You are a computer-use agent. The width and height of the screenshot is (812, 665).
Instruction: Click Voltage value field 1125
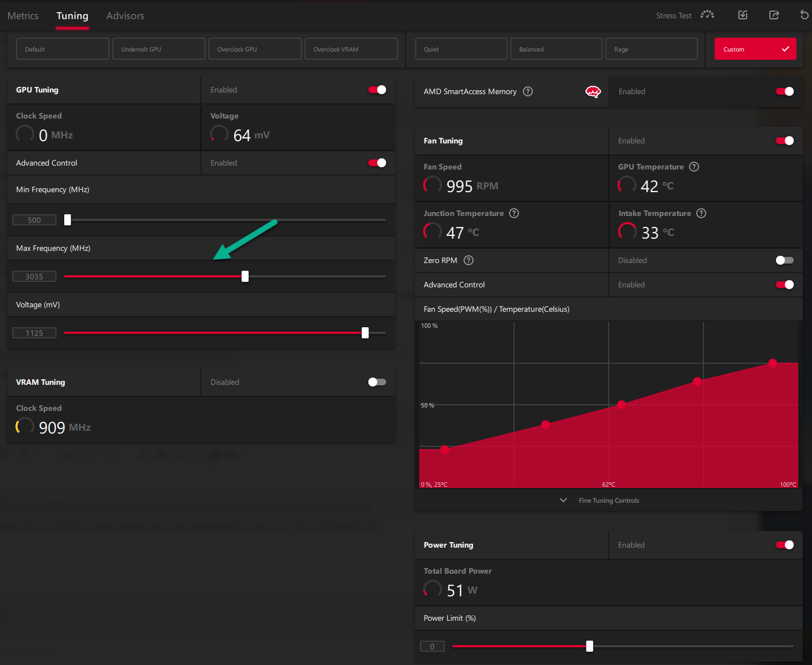[x=34, y=333]
